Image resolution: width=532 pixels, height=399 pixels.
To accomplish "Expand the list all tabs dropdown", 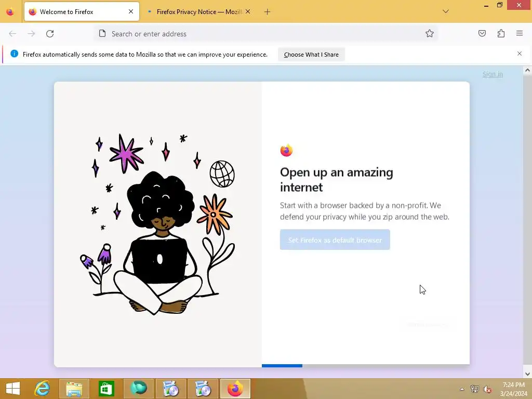I will pyautogui.click(x=446, y=11).
